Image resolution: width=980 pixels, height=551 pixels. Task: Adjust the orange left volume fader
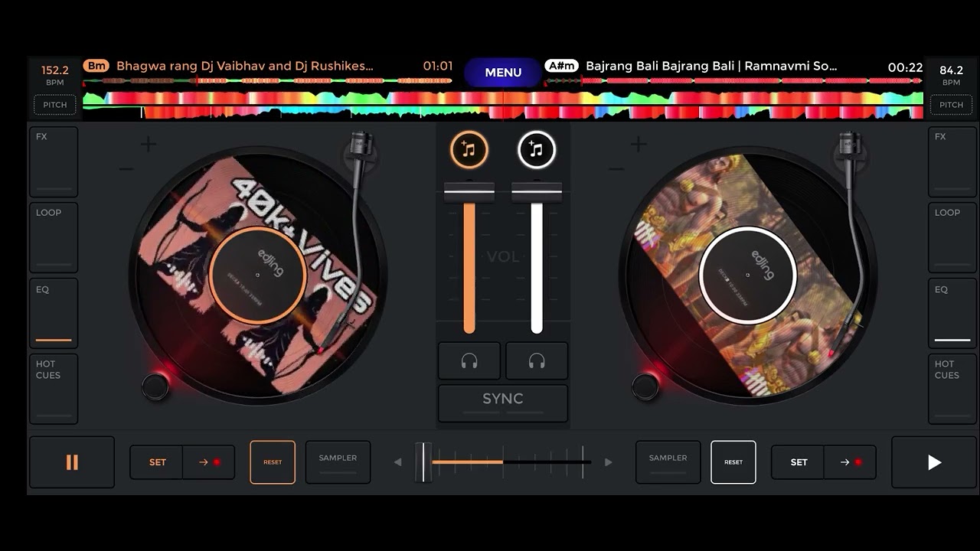[469, 192]
